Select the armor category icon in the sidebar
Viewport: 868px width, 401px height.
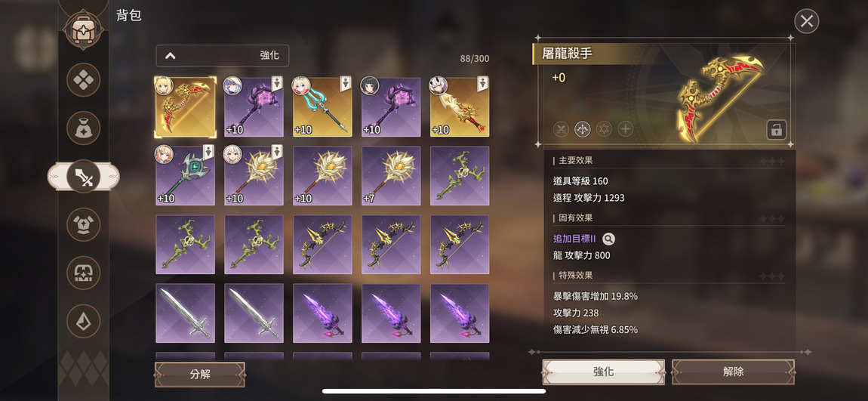click(x=84, y=224)
